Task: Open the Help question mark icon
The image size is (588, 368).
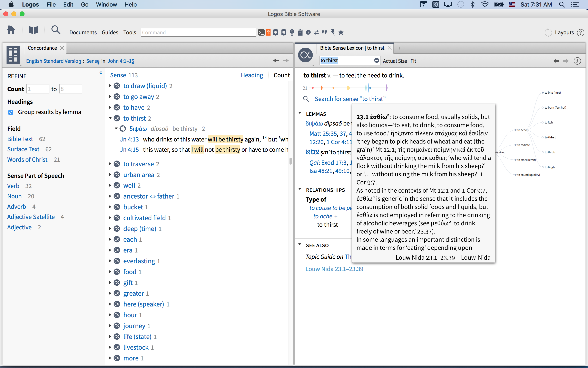Action: click(x=580, y=33)
